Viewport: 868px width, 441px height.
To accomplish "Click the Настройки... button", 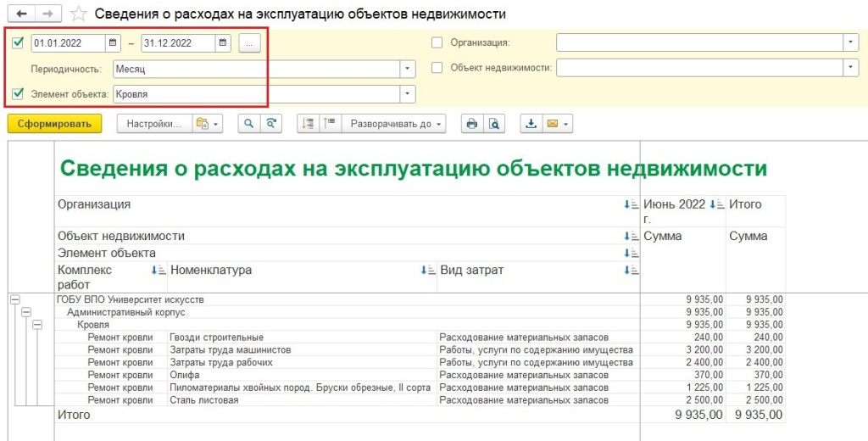I will pos(153,124).
